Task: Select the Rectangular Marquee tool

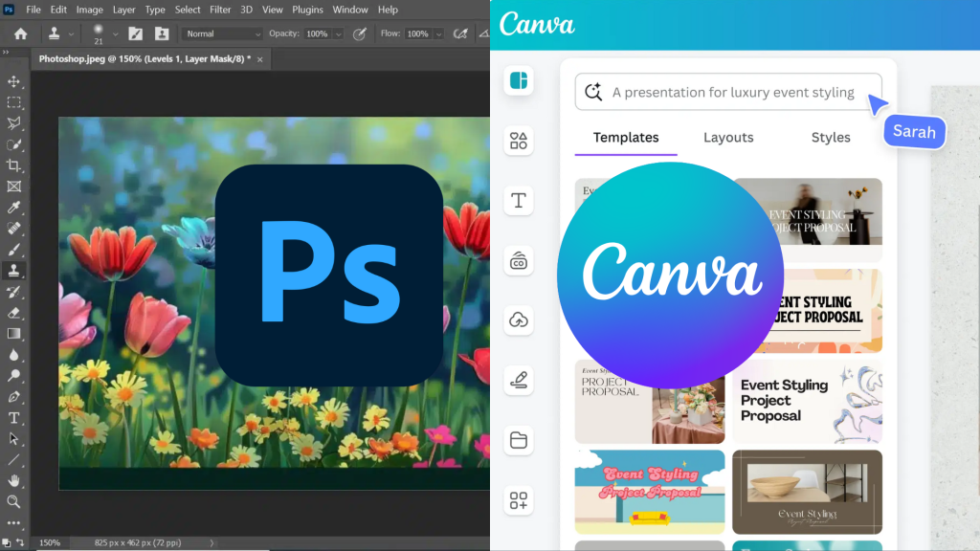Action: pyautogui.click(x=13, y=102)
